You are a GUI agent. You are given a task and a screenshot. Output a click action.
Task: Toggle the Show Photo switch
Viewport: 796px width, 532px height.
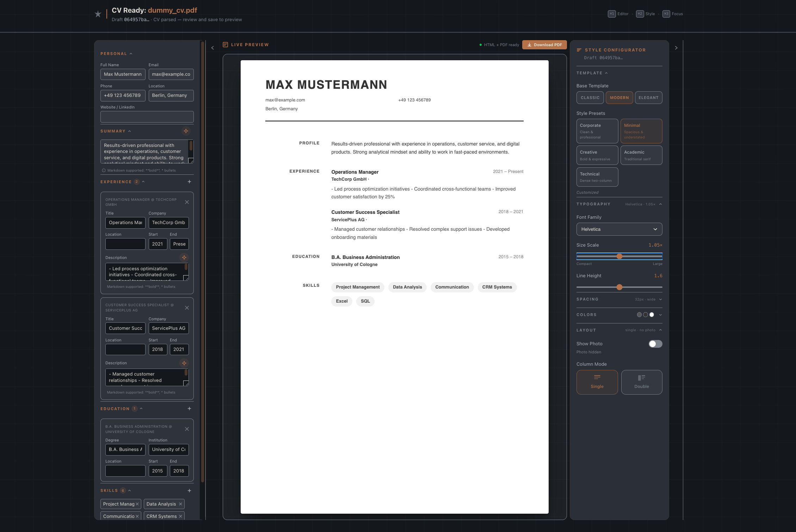click(x=655, y=344)
